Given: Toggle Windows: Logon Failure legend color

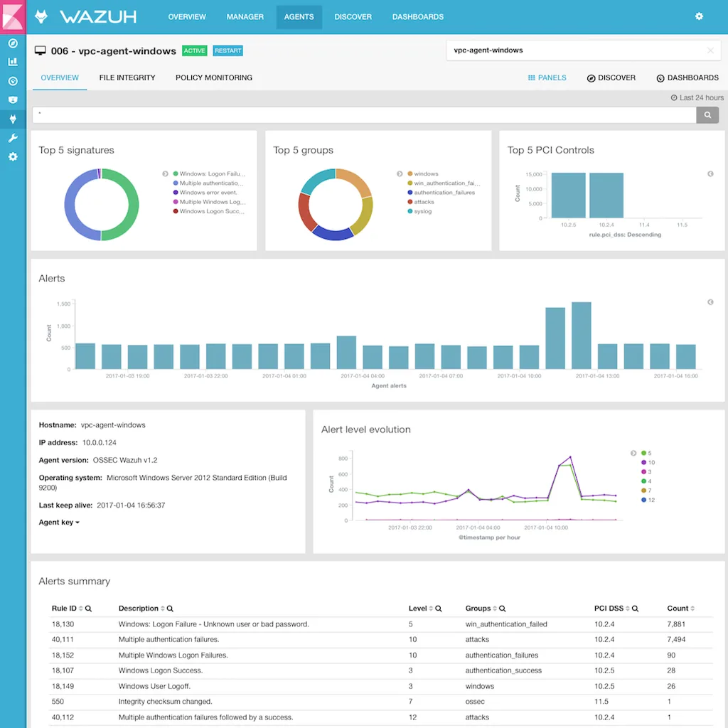Looking at the screenshot, I should coord(176,173).
